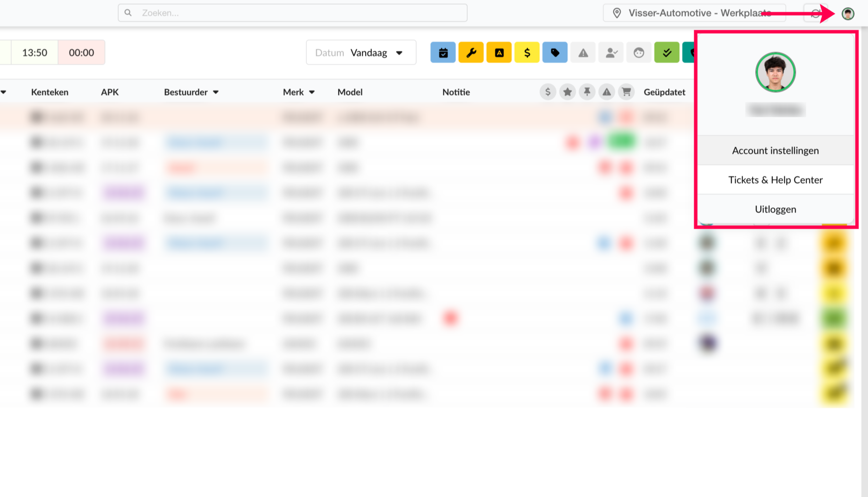Screen dimensions: 868x497
Task: Open the Datum Vandaag dropdown
Action: pyautogui.click(x=361, y=53)
